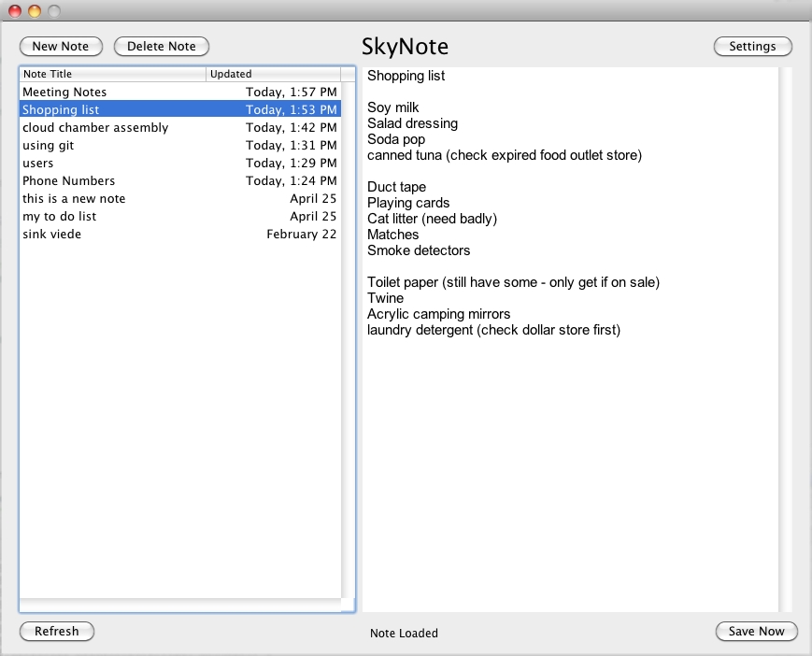The width and height of the screenshot is (812, 656).
Task: Open the cloud chamber assembly note
Action: (x=180, y=127)
